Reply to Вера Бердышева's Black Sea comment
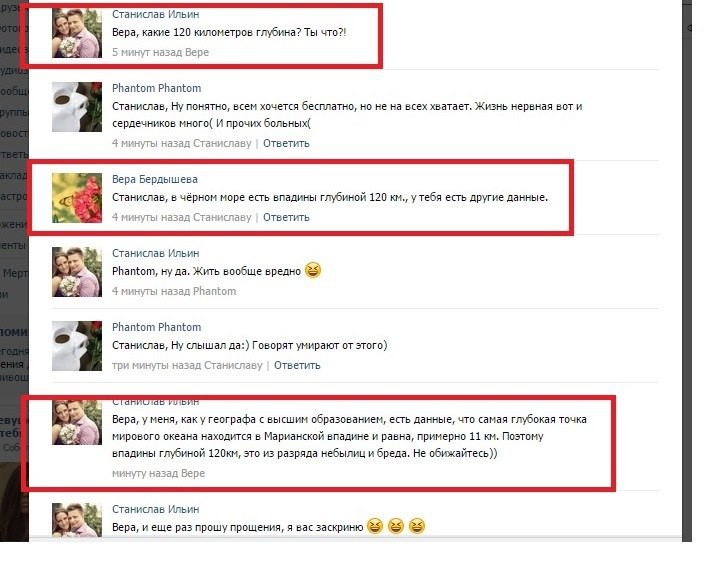The height and width of the screenshot is (564, 707). point(286,217)
